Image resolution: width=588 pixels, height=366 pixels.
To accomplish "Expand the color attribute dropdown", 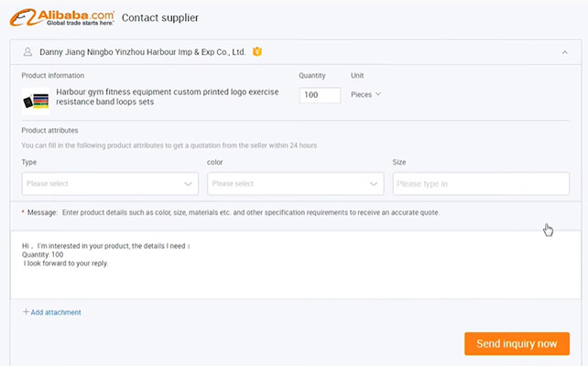I will coord(295,183).
